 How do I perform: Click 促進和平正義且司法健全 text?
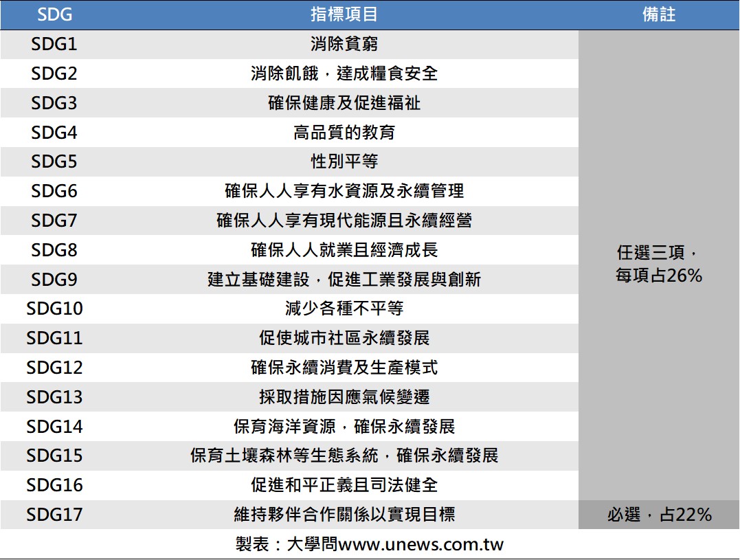(x=344, y=485)
